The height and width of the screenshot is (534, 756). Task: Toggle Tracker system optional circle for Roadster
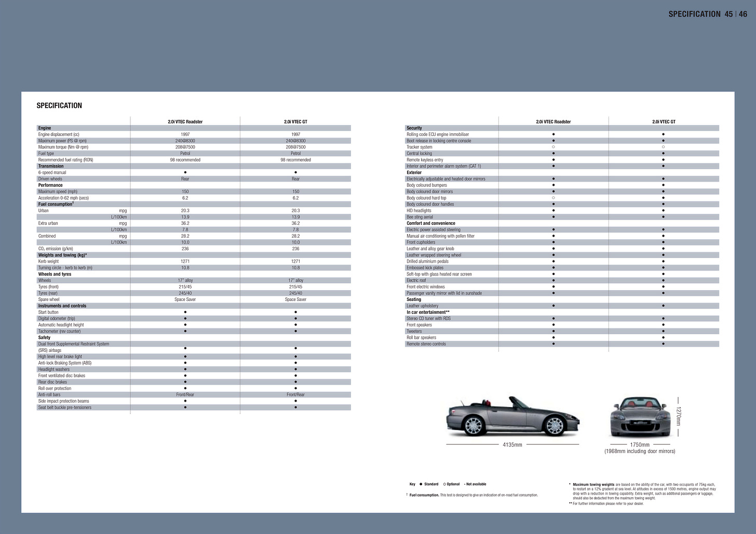tap(553, 147)
